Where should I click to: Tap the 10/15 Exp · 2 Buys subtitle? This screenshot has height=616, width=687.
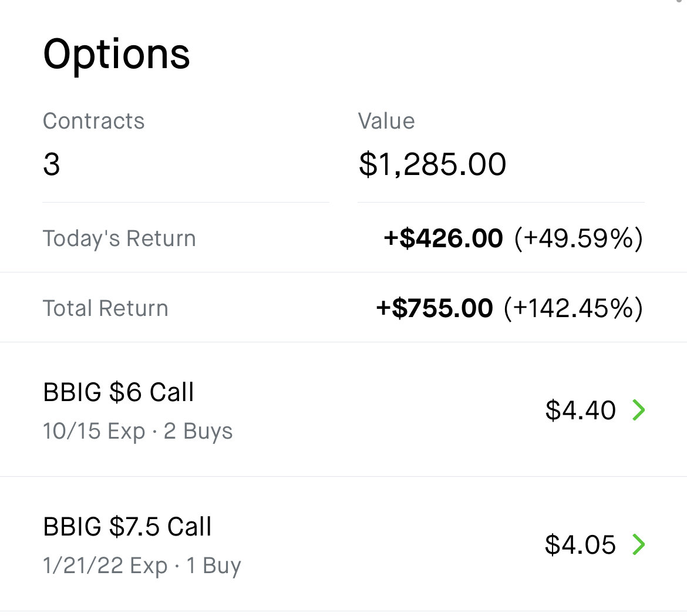point(138,431)
